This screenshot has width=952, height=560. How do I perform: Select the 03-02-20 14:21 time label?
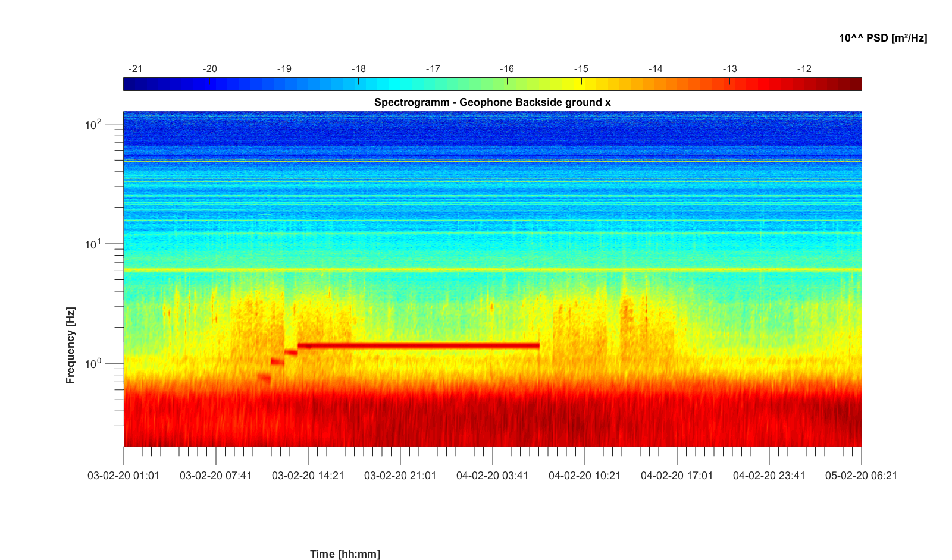coord(308,476)
